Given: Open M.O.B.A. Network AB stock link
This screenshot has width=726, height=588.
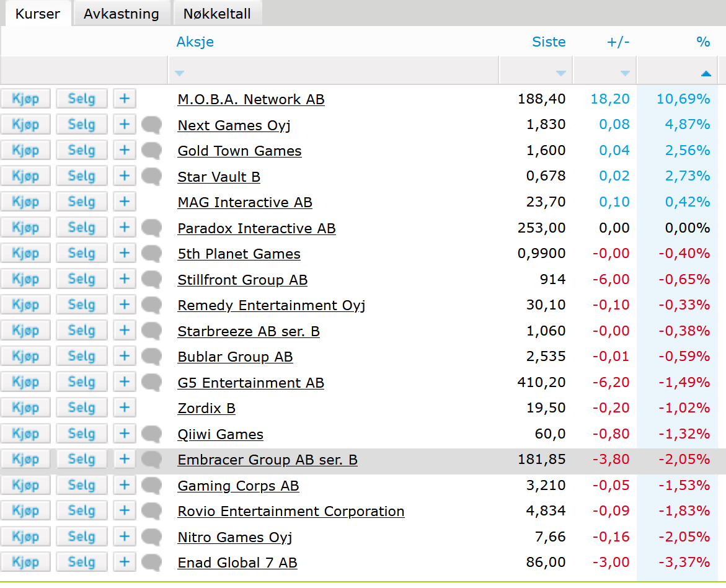Looking at the screenshot, I should pos(251,99).
